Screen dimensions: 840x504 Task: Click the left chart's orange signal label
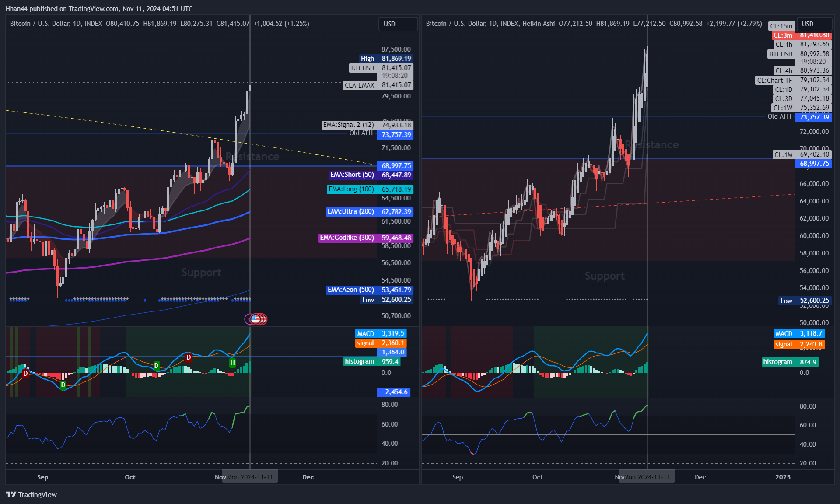[365, 343]
